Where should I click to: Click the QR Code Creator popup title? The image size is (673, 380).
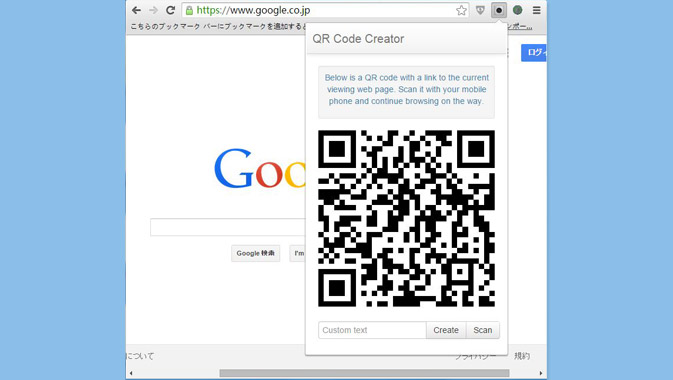point(358,39)
